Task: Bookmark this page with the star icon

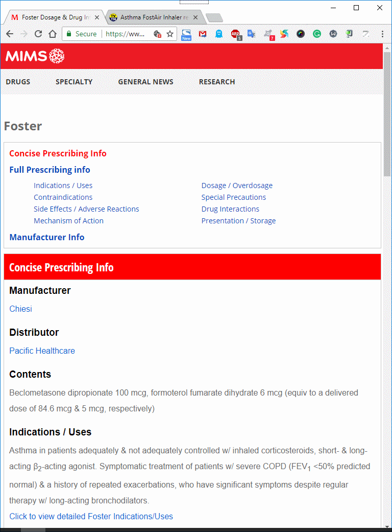Action: [x=170, y=34]
